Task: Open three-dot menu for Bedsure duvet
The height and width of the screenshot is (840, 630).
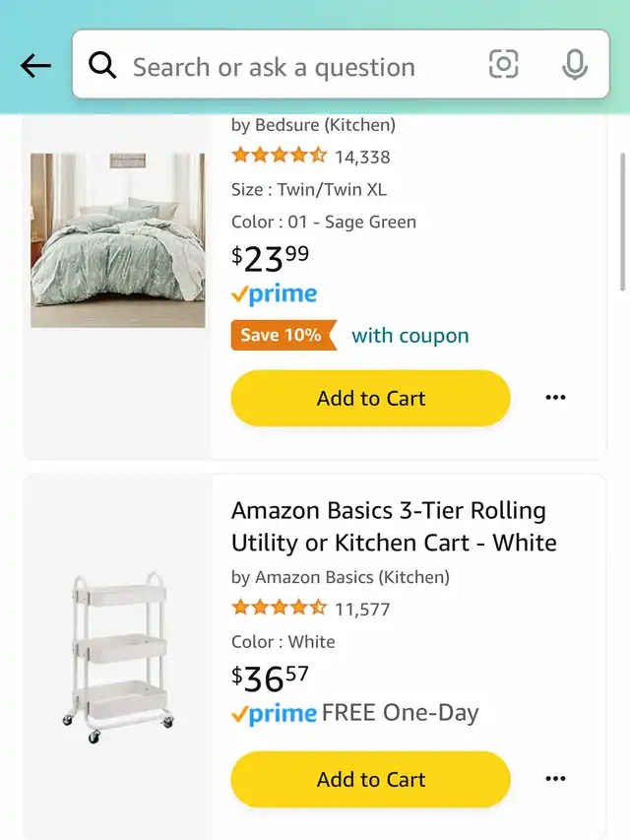Action: pos(555,398)
